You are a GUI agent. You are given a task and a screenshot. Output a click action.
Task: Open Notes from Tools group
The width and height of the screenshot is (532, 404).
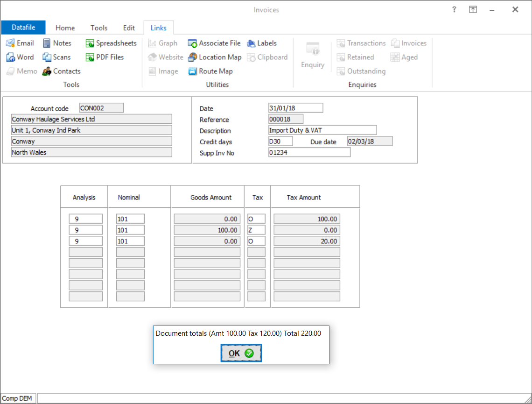tap(57, 43)
